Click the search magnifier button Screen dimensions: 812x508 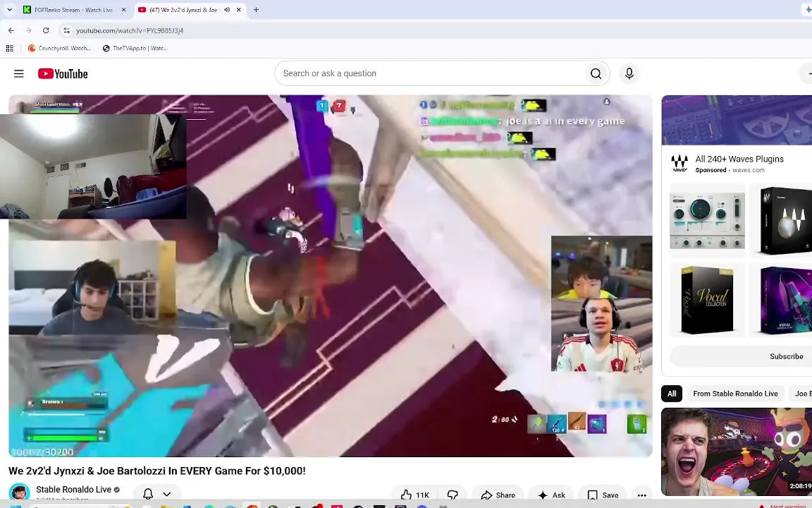tap(596, 73)
